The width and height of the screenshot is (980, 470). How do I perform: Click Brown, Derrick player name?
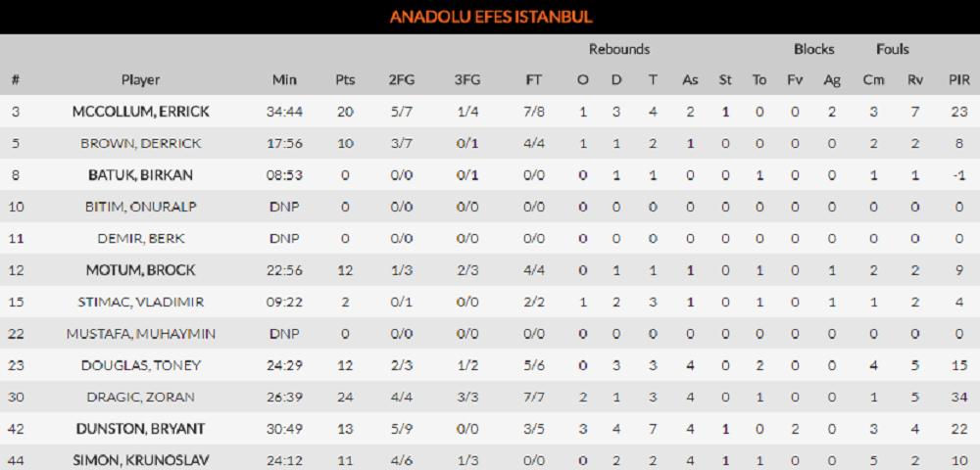[x=140, y=143]
